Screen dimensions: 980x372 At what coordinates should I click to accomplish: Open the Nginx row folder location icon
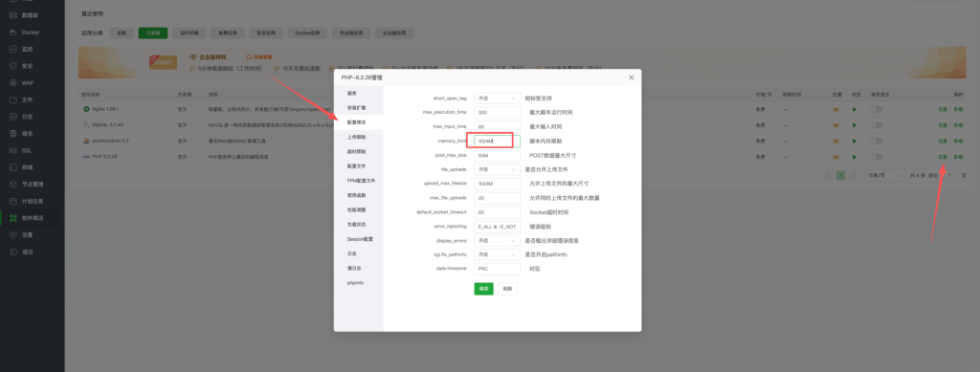(836, 109)
